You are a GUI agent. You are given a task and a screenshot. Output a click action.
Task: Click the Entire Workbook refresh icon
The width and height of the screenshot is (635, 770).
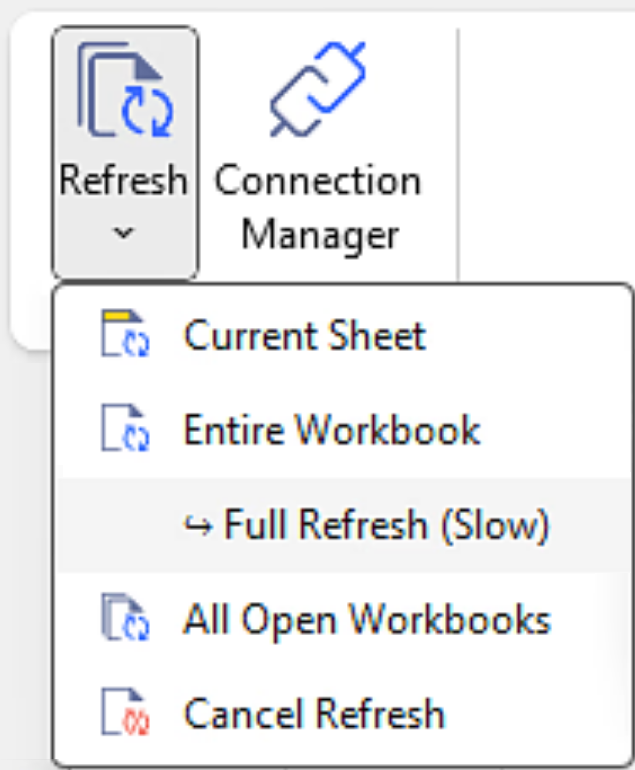(x=125, y=428)
